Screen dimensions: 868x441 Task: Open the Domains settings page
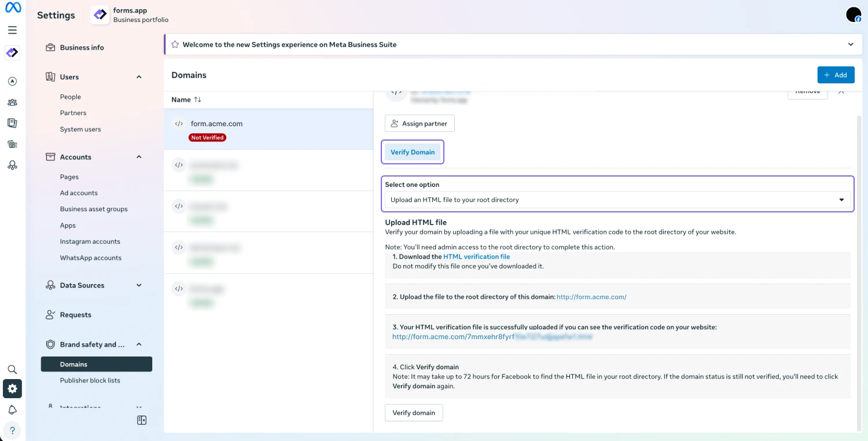click(x=73, y=364)
